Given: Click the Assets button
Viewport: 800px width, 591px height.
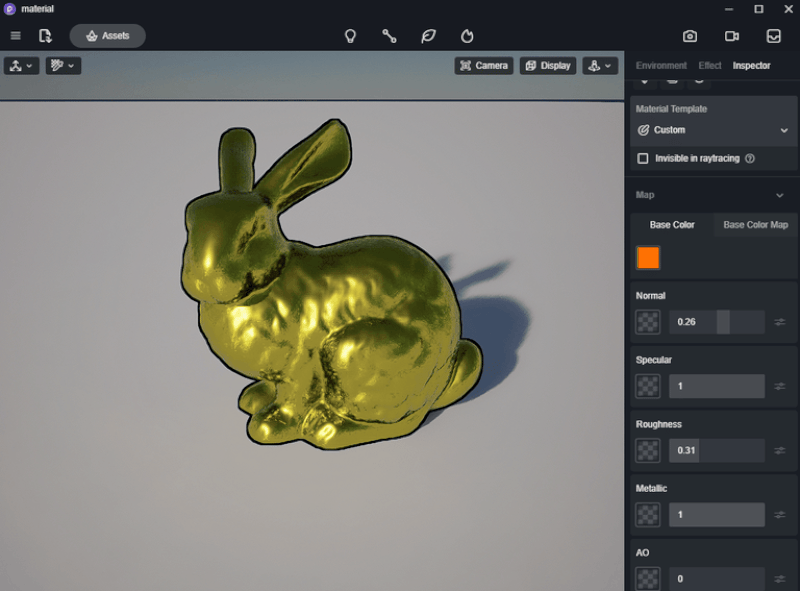Looking at the screenshot, I should (x=108, y=36).
